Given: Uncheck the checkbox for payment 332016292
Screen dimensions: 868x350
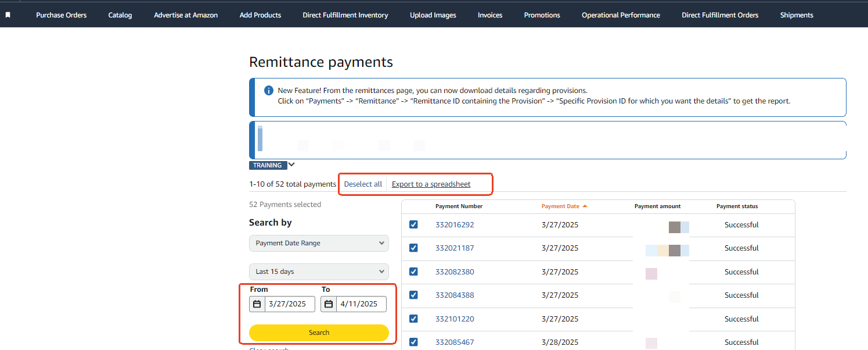Looking at the screenshot, I should tap(413, 224).
